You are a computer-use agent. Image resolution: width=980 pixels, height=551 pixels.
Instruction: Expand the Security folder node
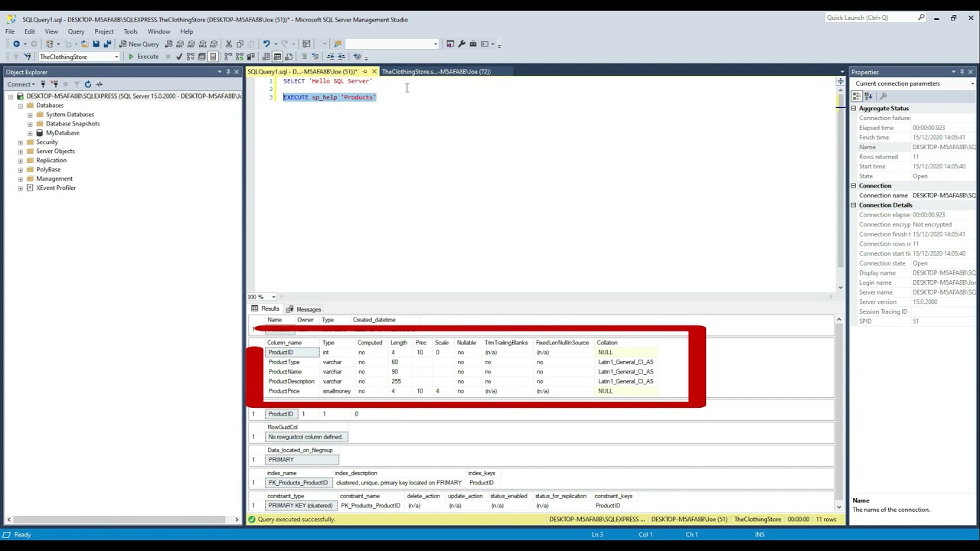pos(21,142)
